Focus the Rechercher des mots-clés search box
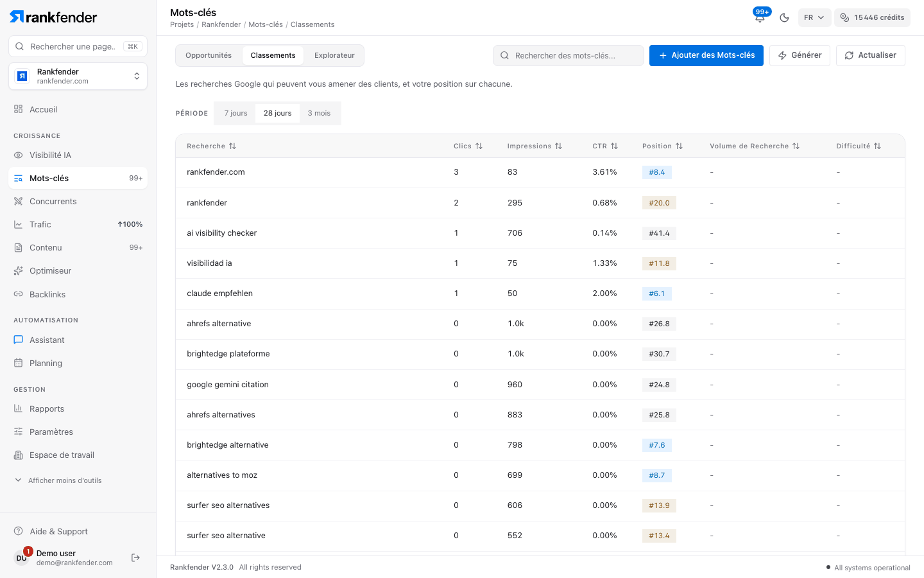This screenshot has height=578, width=924. coord(569,55)
